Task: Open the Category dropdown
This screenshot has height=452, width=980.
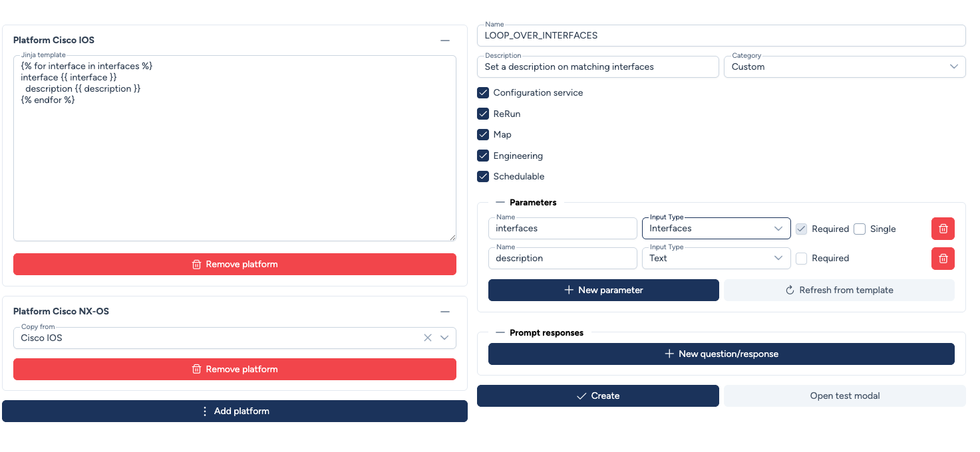Action: point(844,66)
